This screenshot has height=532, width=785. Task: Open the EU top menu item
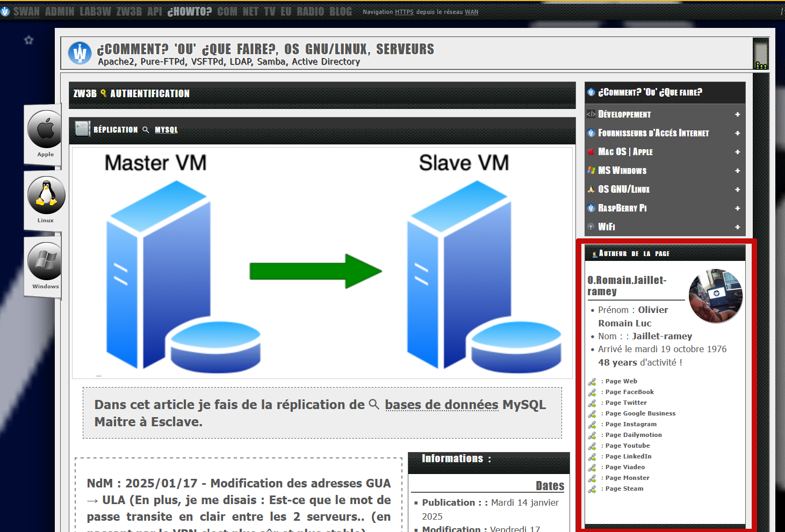(286, 11)
